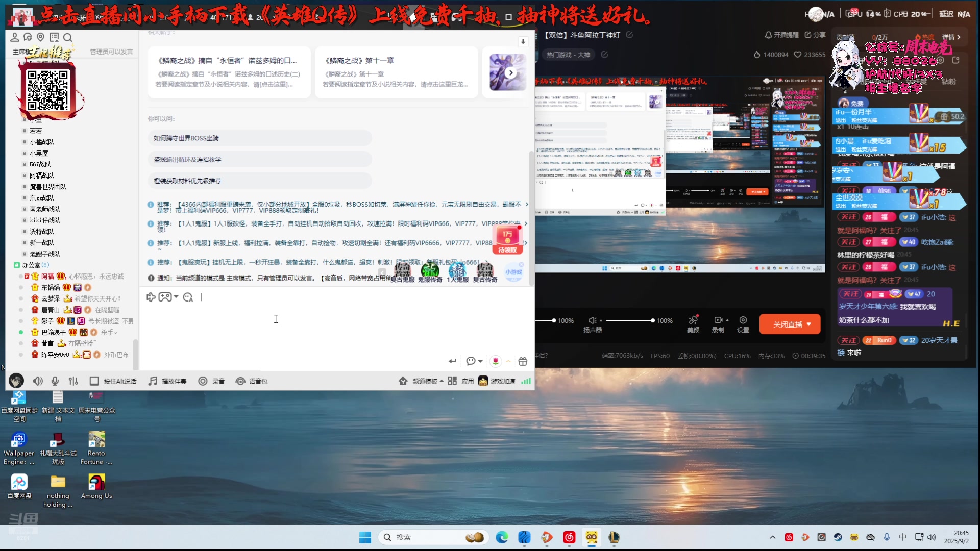Image resolution: width=980 pixels, height=551 pixels.
Task: Select suggestion 如何蹲守世界BOSS坐骑
Action: point(260,138)
